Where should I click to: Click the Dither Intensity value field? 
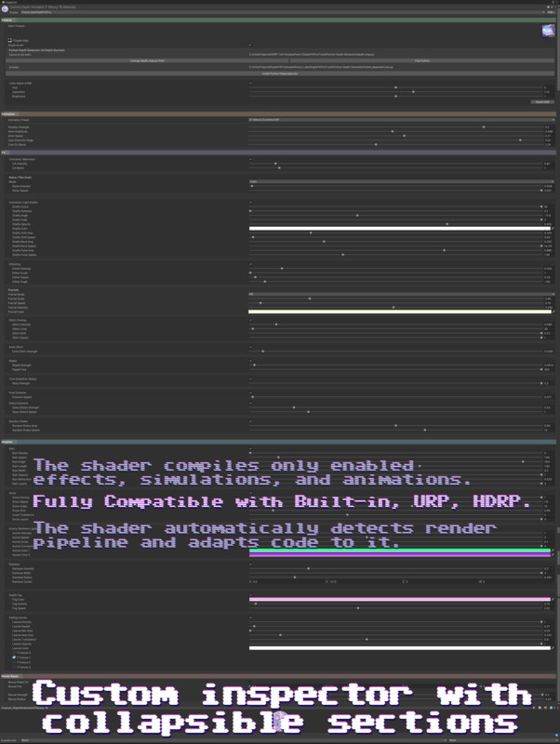pos(549,269)
